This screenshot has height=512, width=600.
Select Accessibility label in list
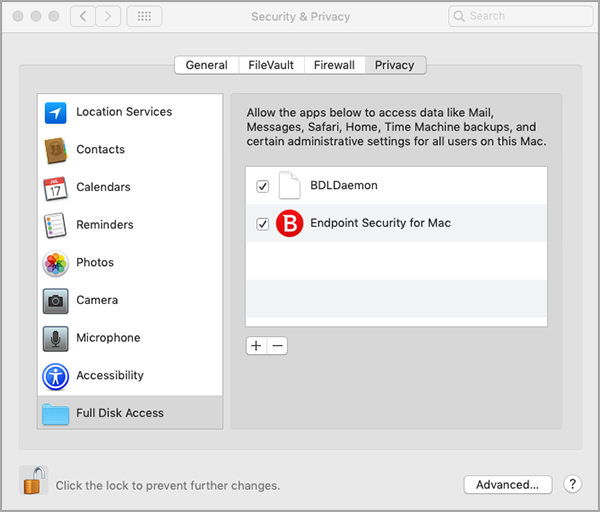coord(110,375)
